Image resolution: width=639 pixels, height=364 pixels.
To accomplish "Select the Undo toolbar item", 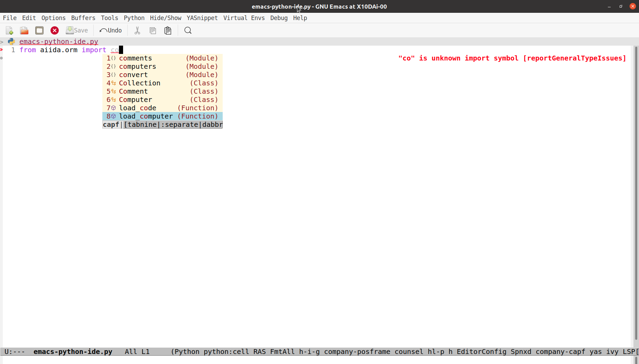I will pyautogui.click(x=110, y=30).
